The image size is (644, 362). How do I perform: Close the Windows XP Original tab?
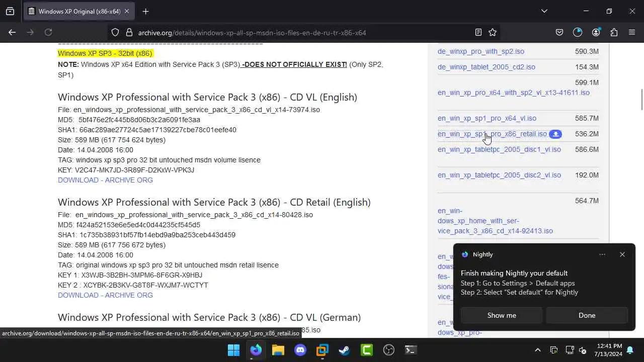[126, 11]
